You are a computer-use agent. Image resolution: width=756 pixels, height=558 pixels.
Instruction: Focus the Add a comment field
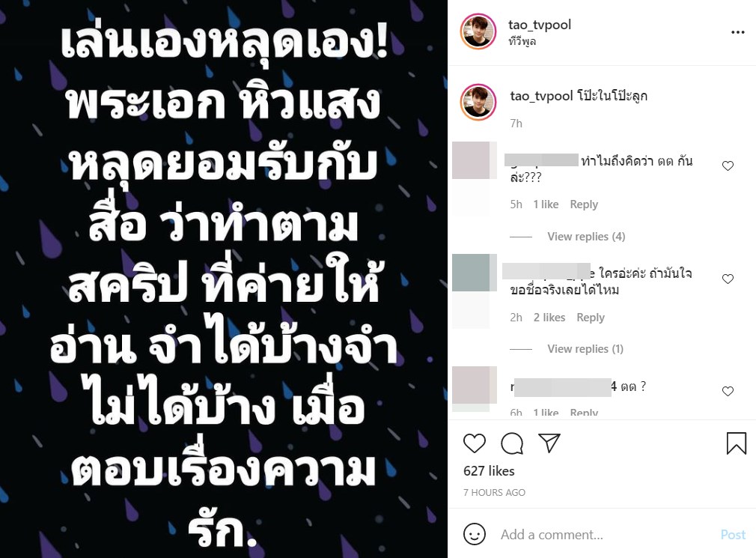(605, 534)
